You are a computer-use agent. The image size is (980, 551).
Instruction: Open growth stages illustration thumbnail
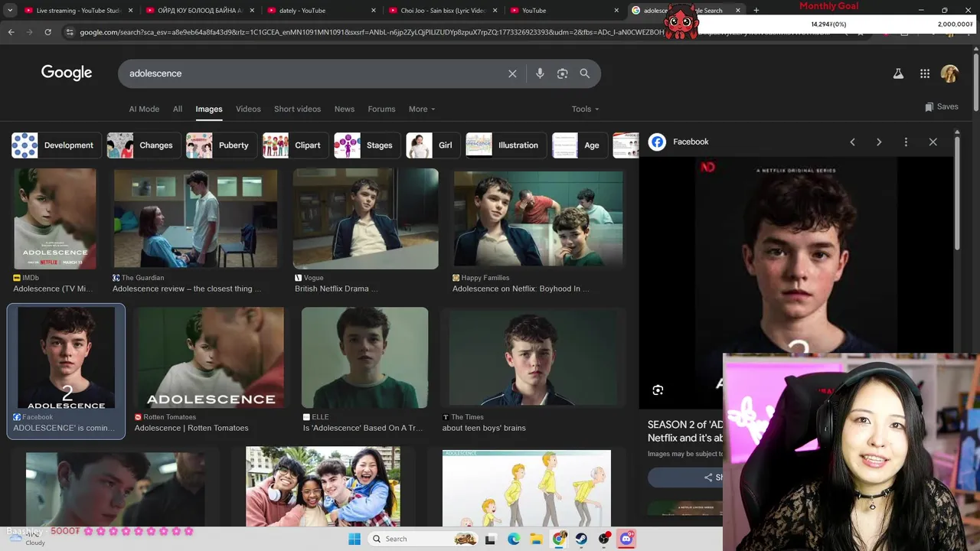527,488
